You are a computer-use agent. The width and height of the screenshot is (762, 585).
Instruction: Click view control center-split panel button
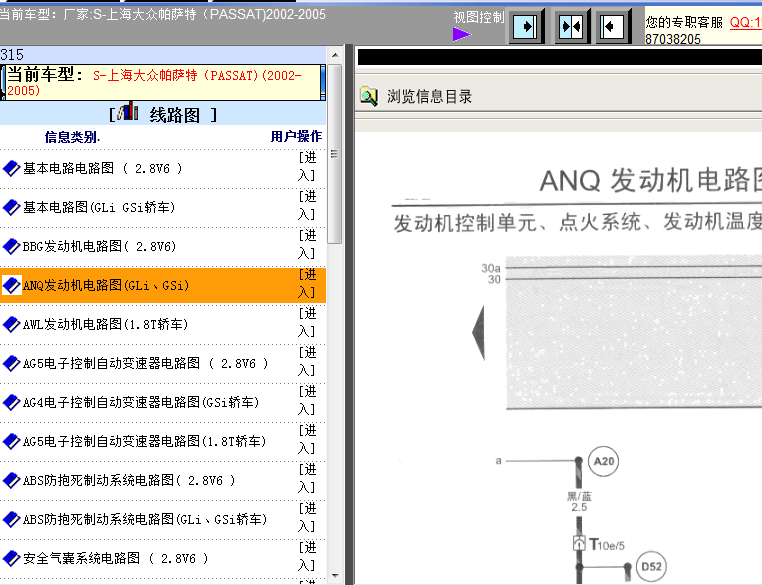coord(572,26)
